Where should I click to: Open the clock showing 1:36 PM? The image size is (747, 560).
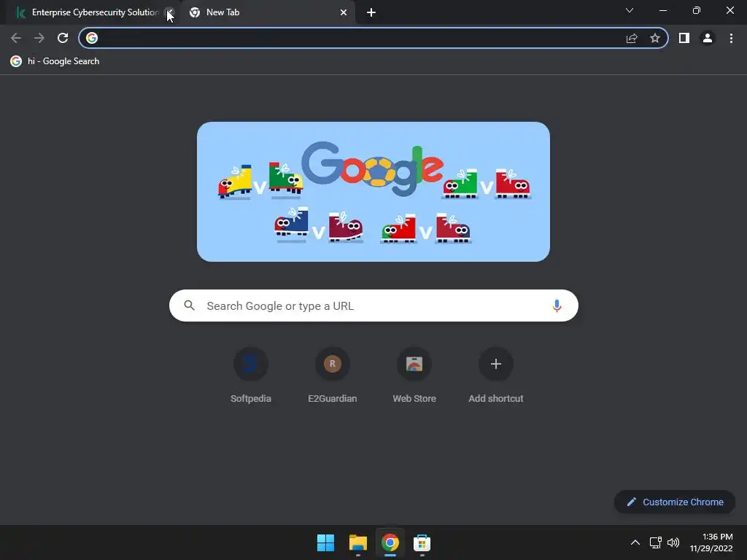711,542
